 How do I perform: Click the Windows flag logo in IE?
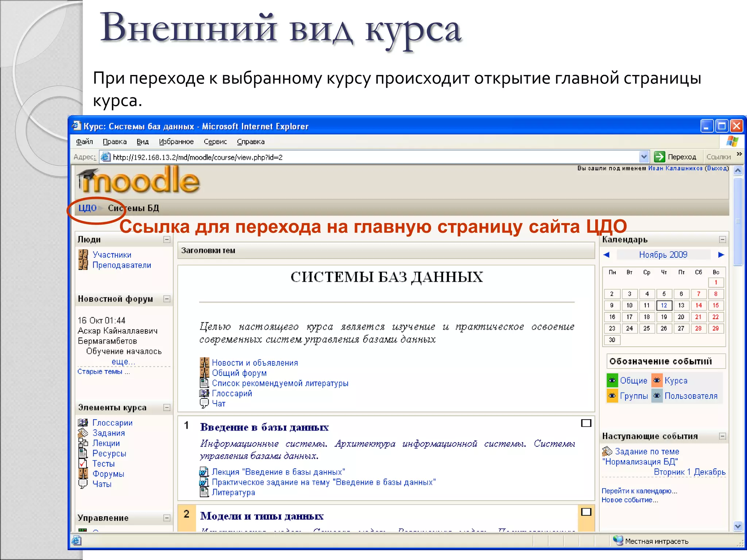(x=732, y=141)
